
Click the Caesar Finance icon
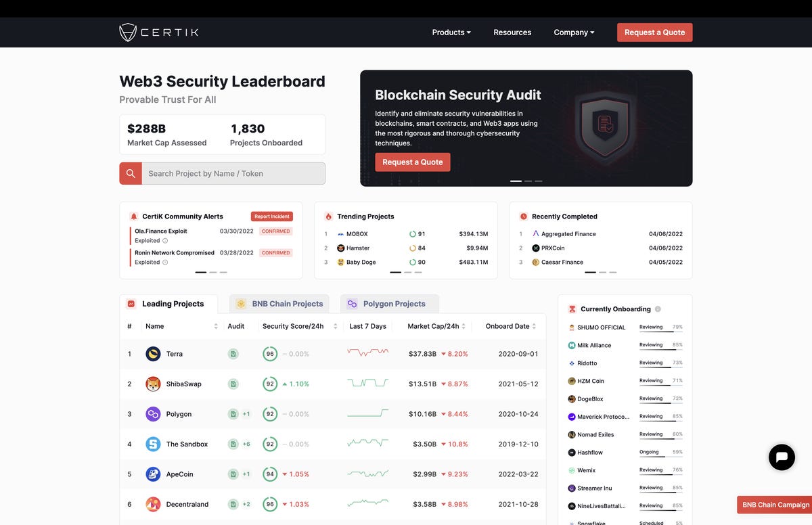pyautogui.click(x=535, y=262)
